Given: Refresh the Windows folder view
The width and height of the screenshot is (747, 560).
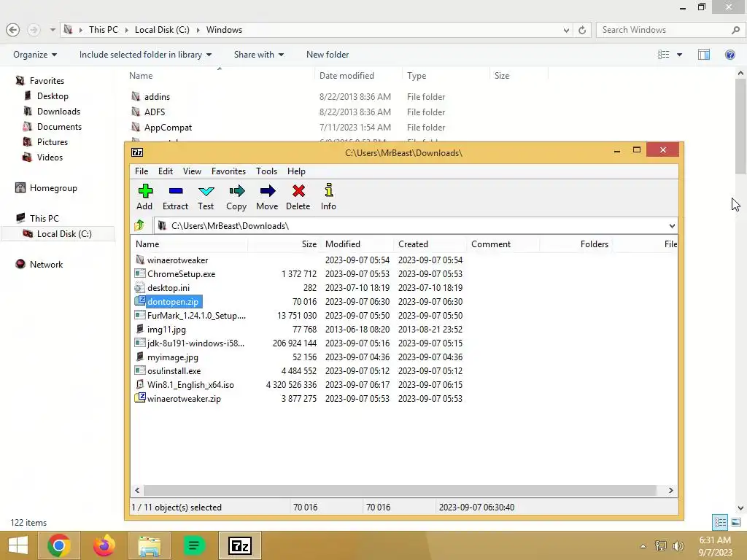Looking at the screenshot, I should pos(582,30).
